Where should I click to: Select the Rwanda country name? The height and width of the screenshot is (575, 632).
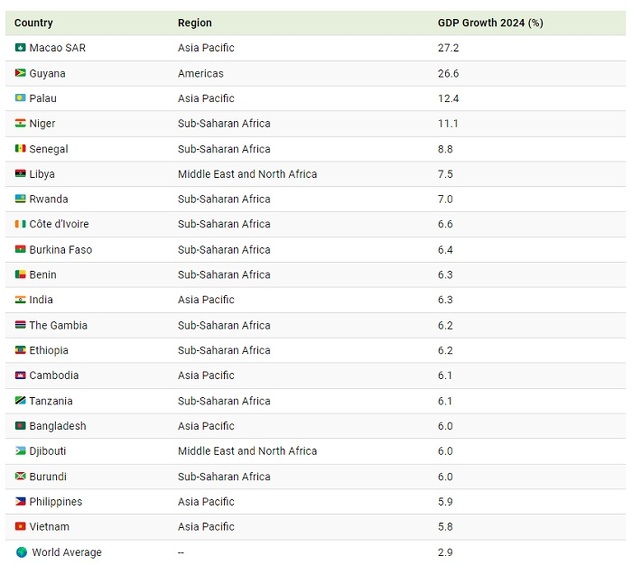[49, 199]
